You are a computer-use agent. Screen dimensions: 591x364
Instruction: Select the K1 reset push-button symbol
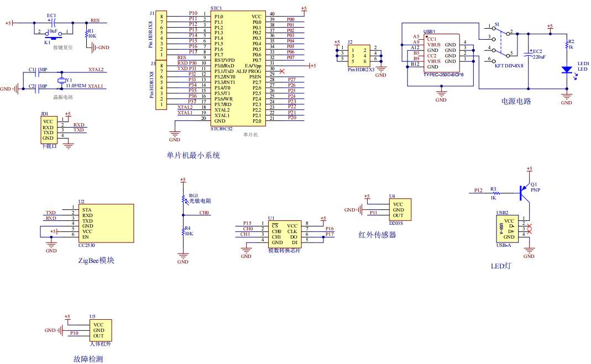(53, 35)
